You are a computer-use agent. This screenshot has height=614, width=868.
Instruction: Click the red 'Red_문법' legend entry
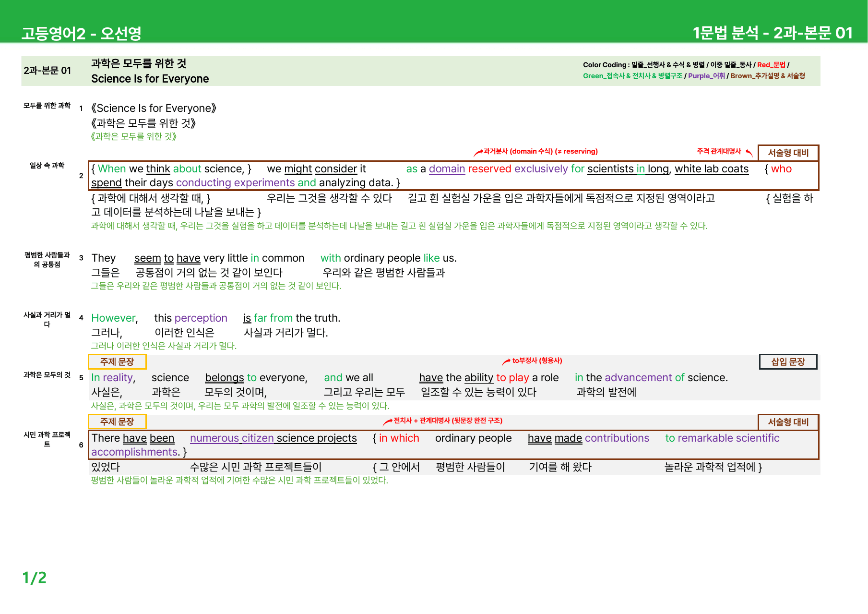pyautogui.click(x=771, y=65)
